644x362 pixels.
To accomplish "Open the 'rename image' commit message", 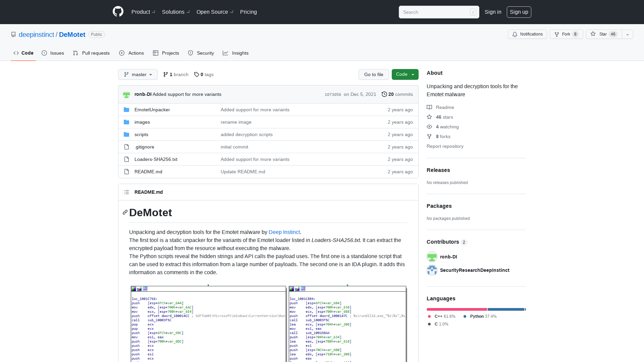I will click(236, 122).
